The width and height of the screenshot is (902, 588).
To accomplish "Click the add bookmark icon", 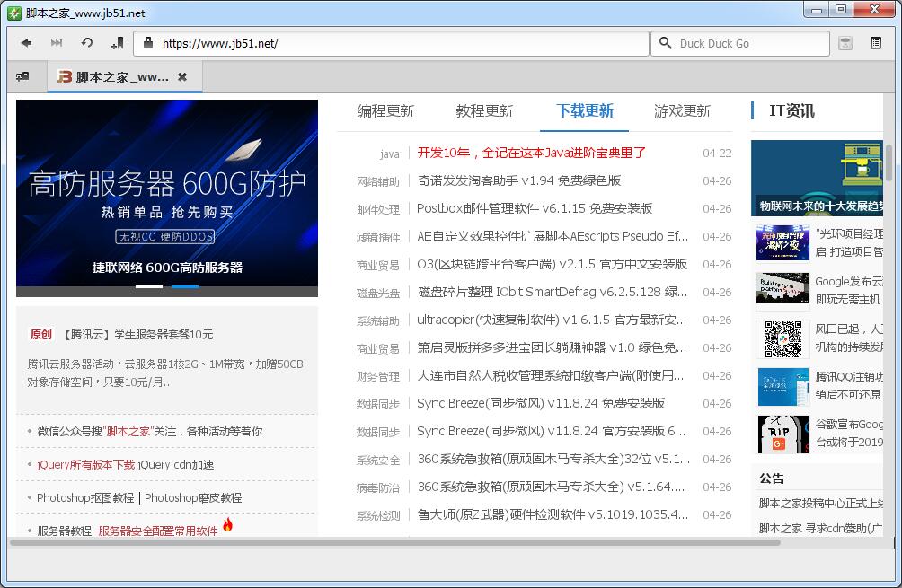I will pyautogui.click(x=117, y=43).
